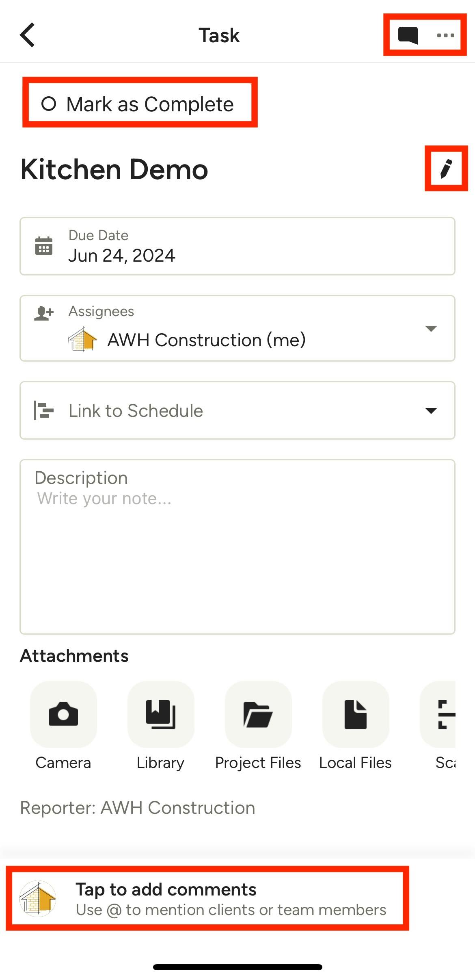
Task: Open the Library attachment option
Action: click(x=161, y=714)
